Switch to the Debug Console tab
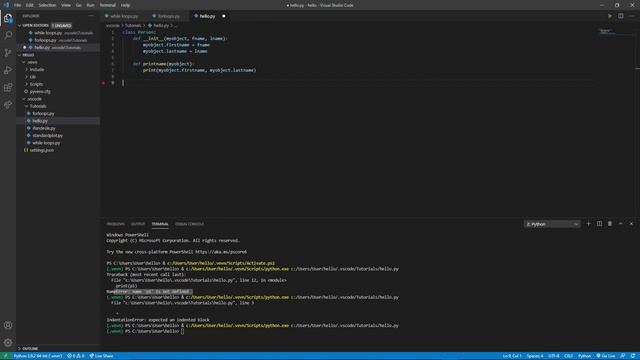The width and height of the screenshot is (640, 360). coord(189,224)
